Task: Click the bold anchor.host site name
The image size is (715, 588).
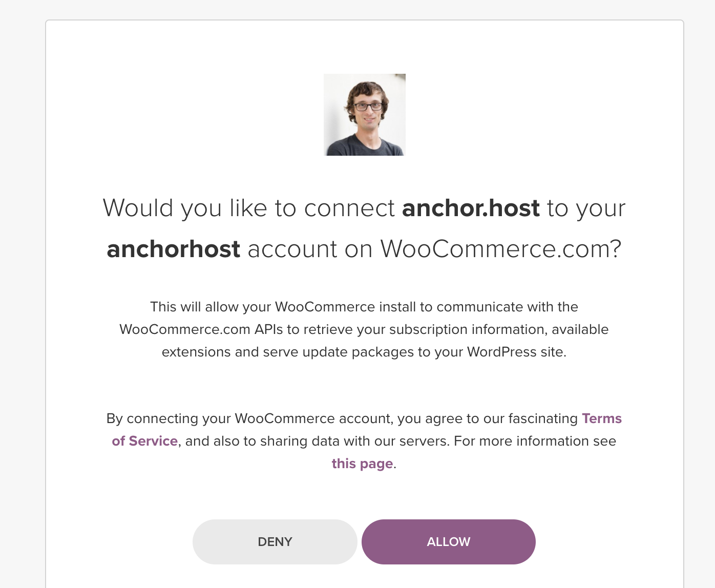Action: point(471,208)
